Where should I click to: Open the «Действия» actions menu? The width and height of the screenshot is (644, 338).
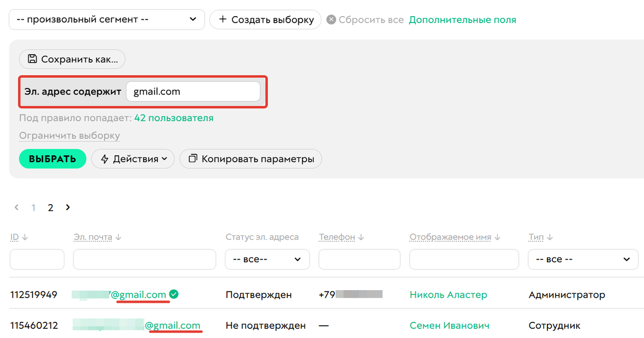pyautogui.click(x=133, y=159)
